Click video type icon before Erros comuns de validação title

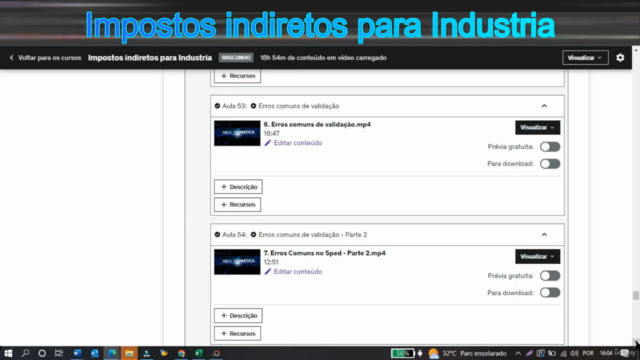click(x=253, y=106)
